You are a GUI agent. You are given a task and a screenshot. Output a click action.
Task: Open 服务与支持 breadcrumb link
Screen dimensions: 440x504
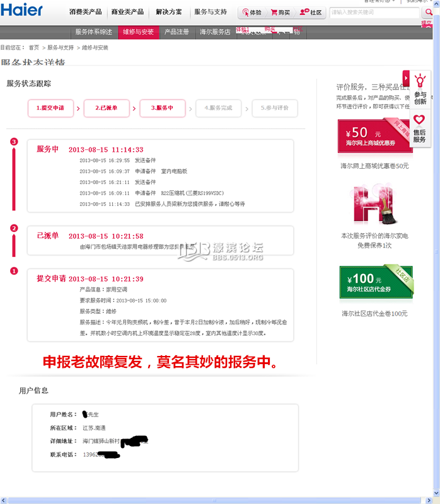61,48
